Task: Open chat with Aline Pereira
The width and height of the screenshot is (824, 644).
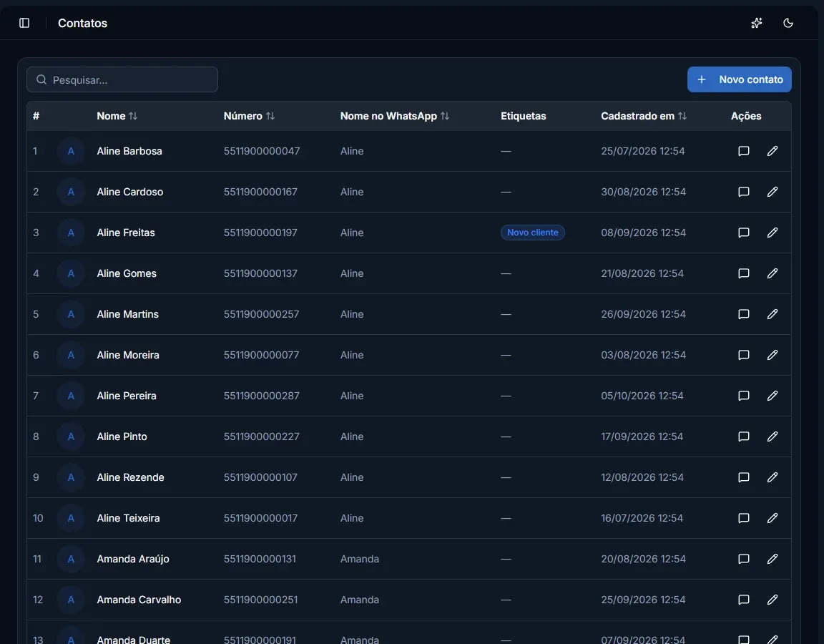Action: coord(744,395)
